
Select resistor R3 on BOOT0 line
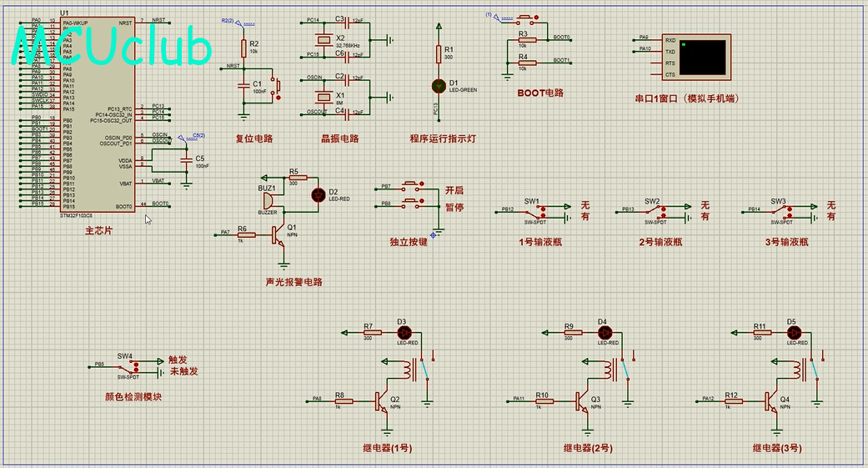(x=527, y=40)
